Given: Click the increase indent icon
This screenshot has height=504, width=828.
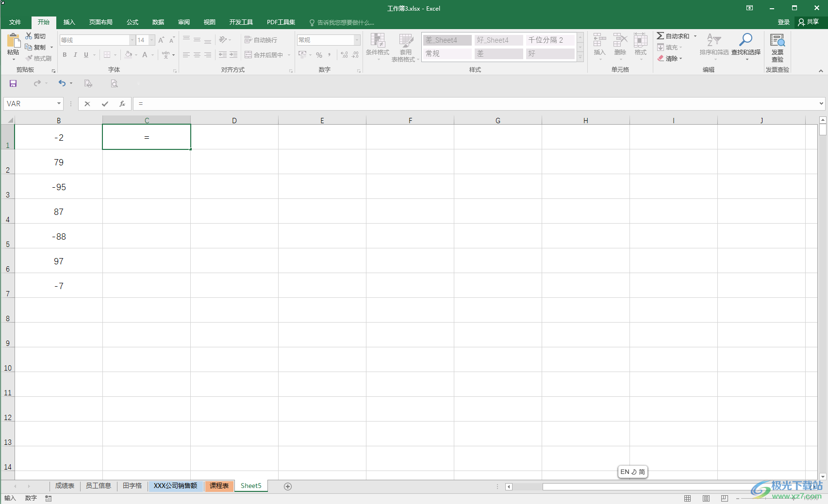Looking at the screenshot, I should (x=233, y=55).
